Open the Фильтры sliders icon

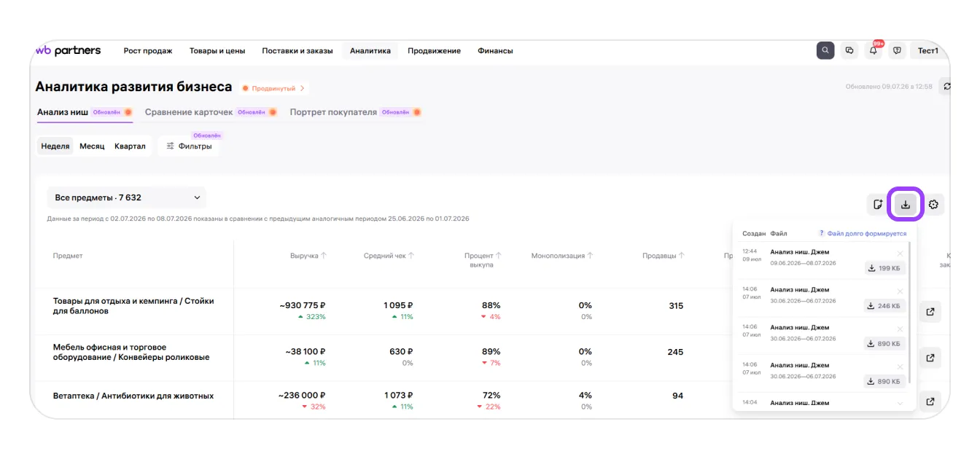170,146
